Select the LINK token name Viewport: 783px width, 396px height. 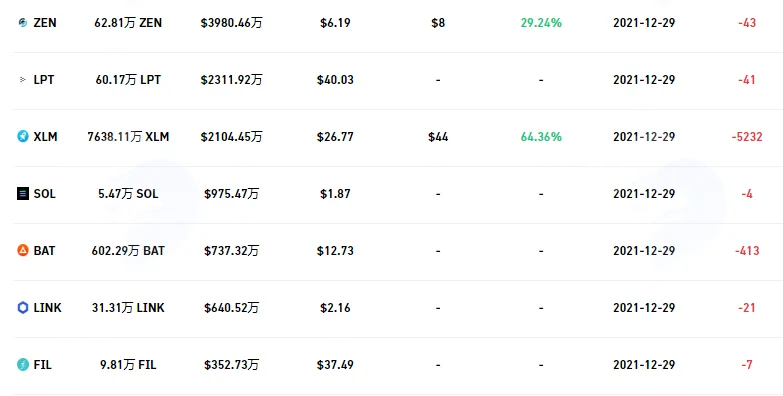pyautogui.click(x=47, y=308)
